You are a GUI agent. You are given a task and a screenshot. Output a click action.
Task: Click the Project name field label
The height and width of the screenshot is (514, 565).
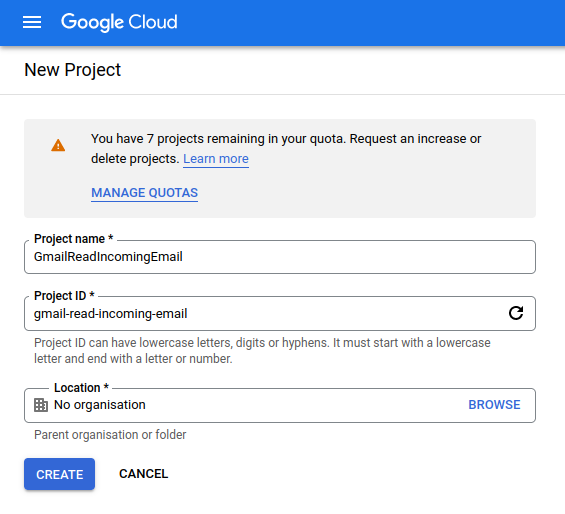[x=74, y=239]
